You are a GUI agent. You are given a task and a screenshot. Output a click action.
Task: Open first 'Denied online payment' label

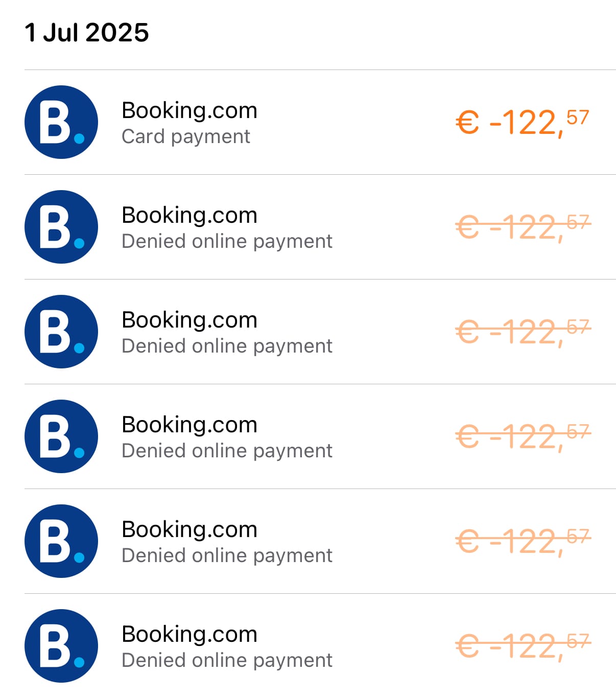(227, 241)
